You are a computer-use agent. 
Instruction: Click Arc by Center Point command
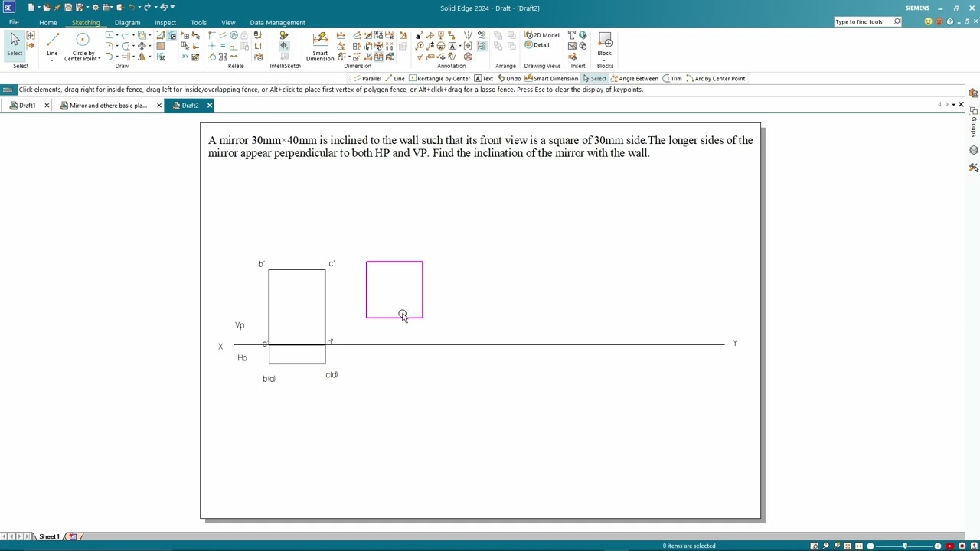pos(716,78)
